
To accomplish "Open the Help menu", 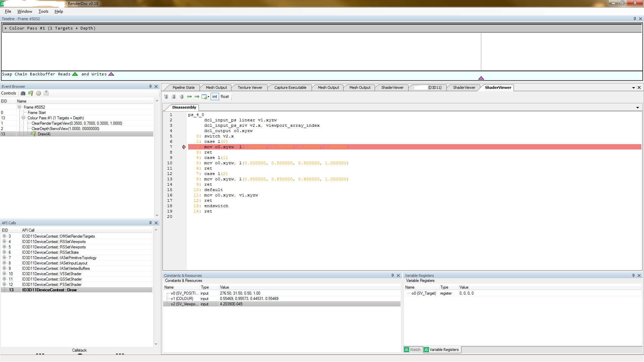I will [x=59, y=11].
